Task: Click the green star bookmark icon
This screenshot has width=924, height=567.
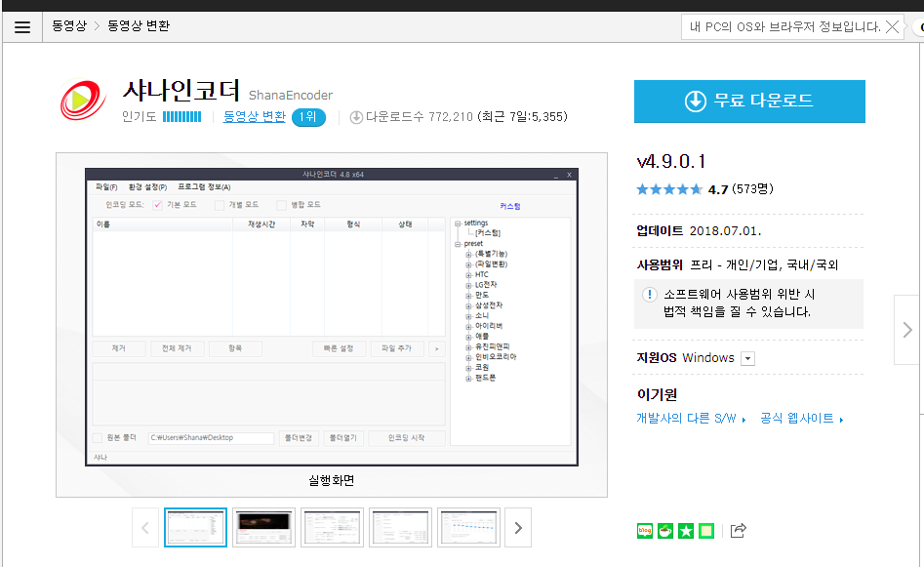Action: click(x=686, y=531)
